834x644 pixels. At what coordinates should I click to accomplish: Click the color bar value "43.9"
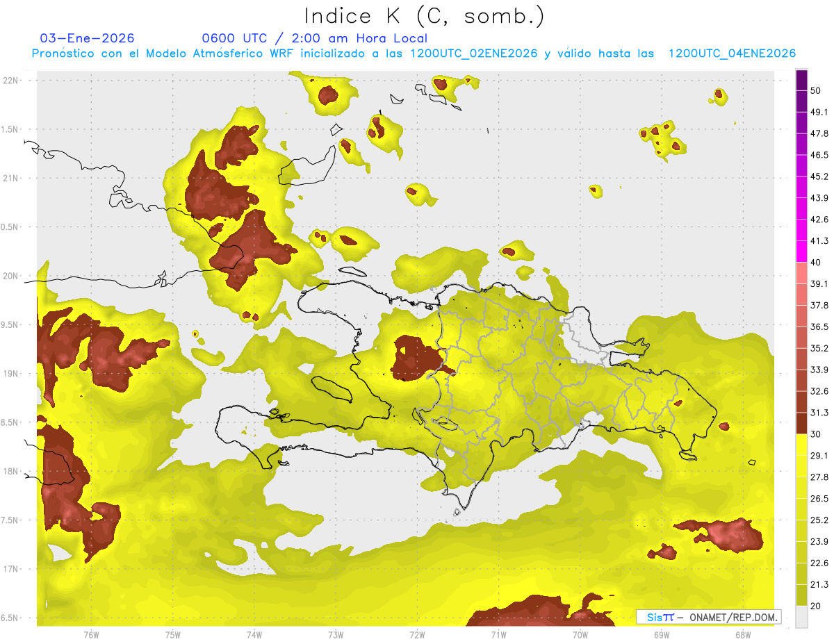point(819,199)
